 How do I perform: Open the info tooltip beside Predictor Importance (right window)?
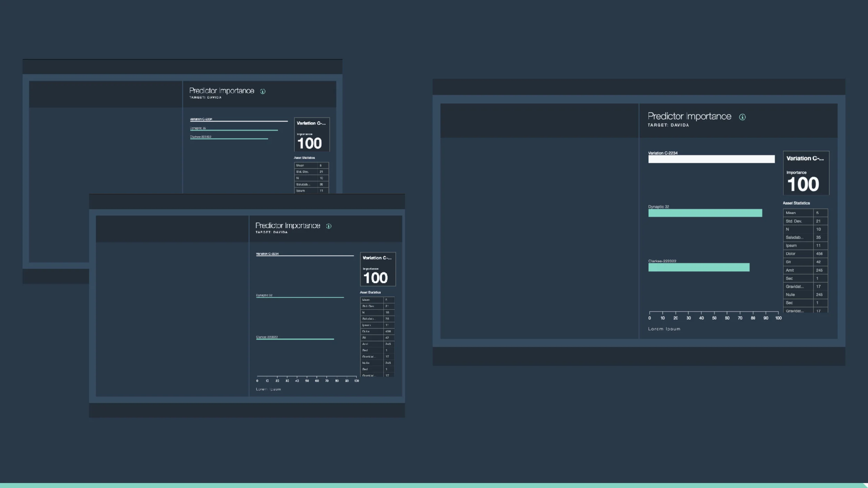point(743,117)
